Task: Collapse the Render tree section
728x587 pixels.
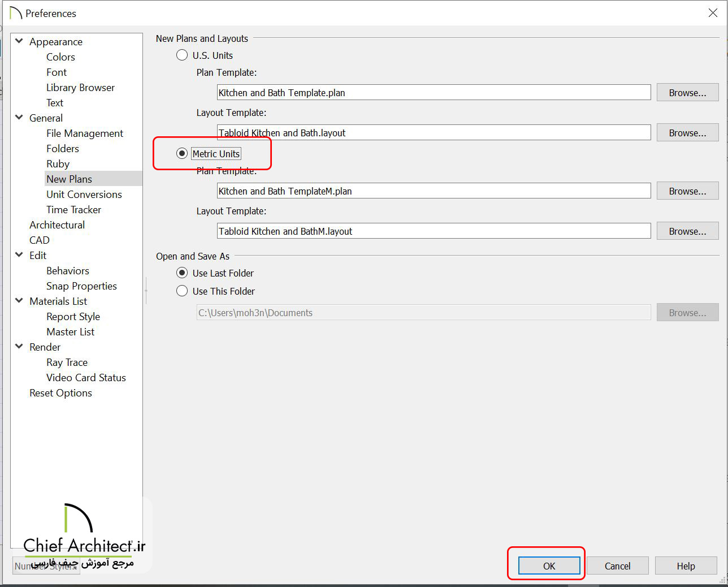Action: point(19,347)
